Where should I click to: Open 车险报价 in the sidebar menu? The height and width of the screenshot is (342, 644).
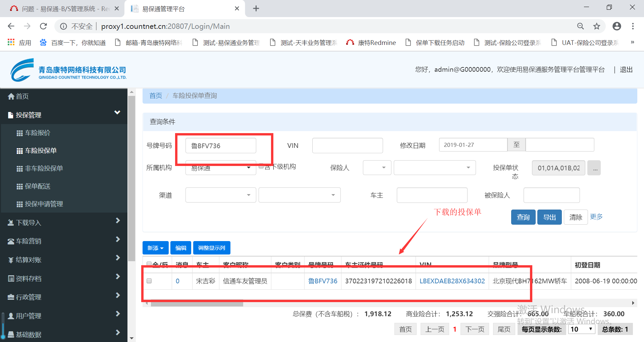[x=38, y=133]
